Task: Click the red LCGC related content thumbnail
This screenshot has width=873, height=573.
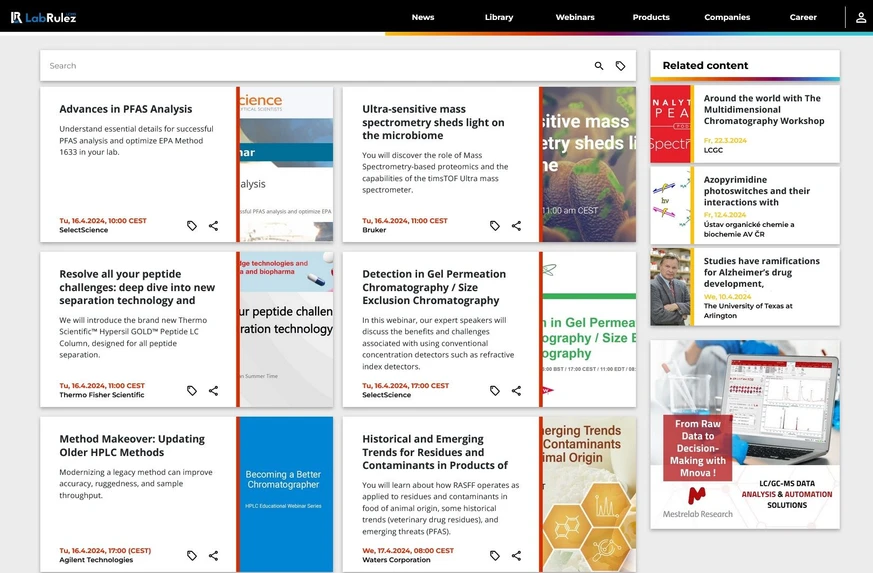Action: coord(670,124)
